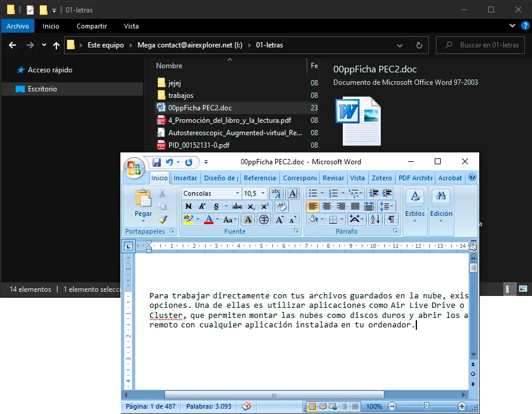Increase paragraph indent
The width and height of the screenshot is (532, 414).
pos(387,193)
